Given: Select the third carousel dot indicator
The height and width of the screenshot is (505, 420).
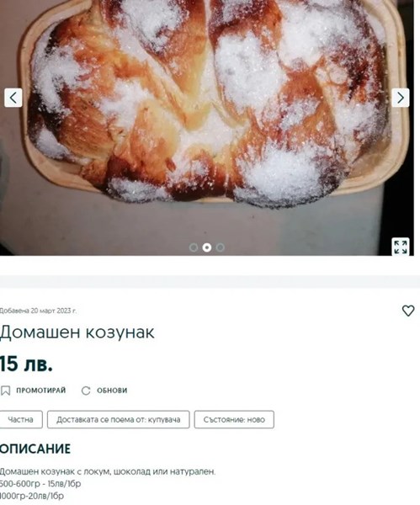Looking at the screenshot, I should (221, 247).
